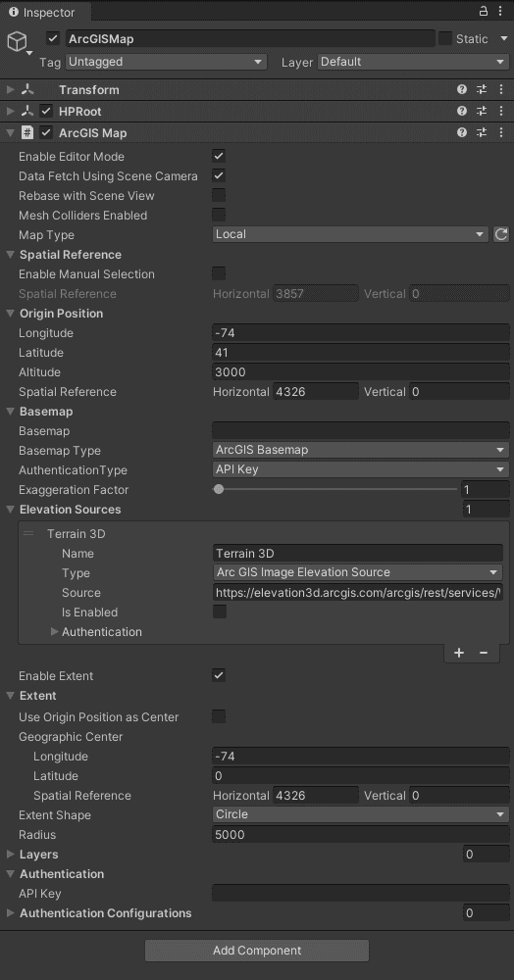This screenshot has width=514, height=980.
Task: Click the Add Component button
Action: click(x=257, y=951)
